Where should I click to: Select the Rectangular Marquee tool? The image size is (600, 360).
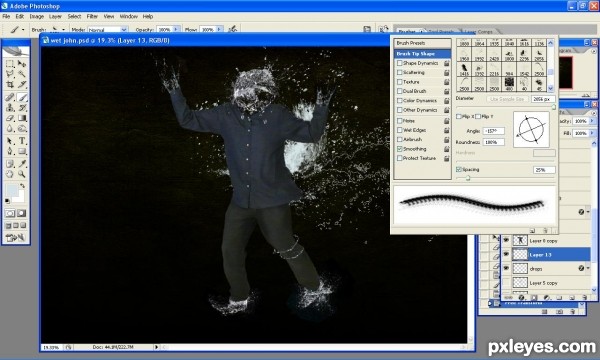point(10,64)
